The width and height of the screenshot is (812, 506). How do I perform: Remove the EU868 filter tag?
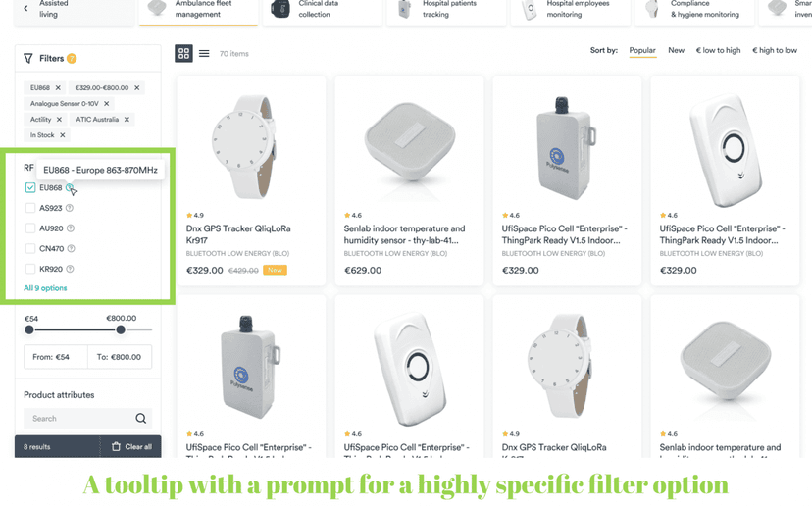click(58, 88)
